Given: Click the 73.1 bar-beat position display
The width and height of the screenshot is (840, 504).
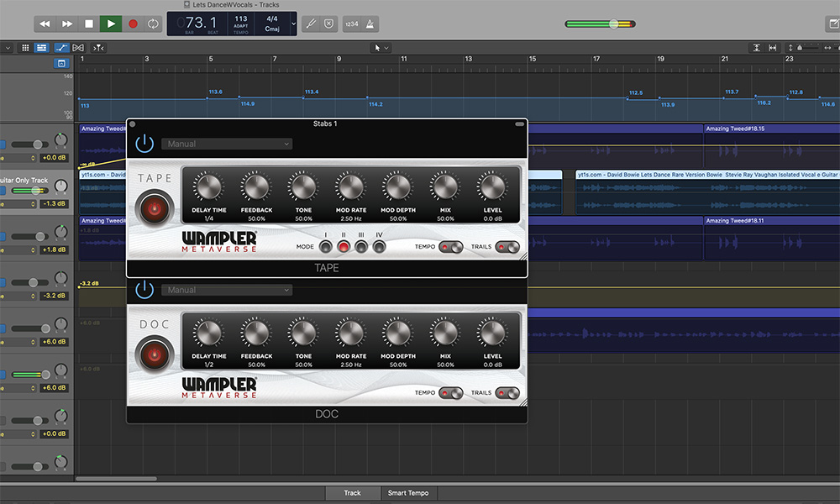Looking at the screenshot, I should 197,23.
